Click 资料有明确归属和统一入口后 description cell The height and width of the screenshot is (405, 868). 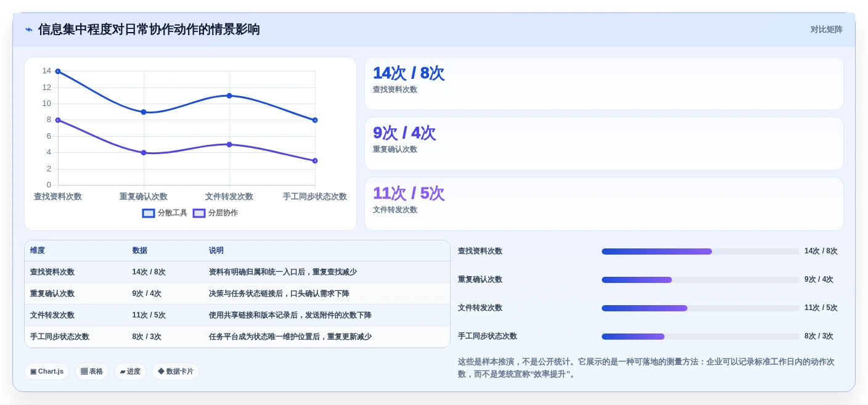coord(283,272)
